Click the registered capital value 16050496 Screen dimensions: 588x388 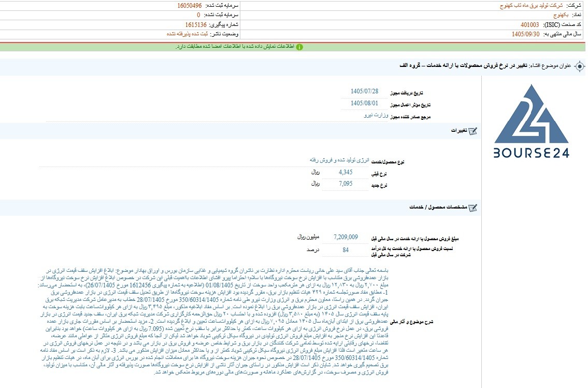click(x=190, y=6)
